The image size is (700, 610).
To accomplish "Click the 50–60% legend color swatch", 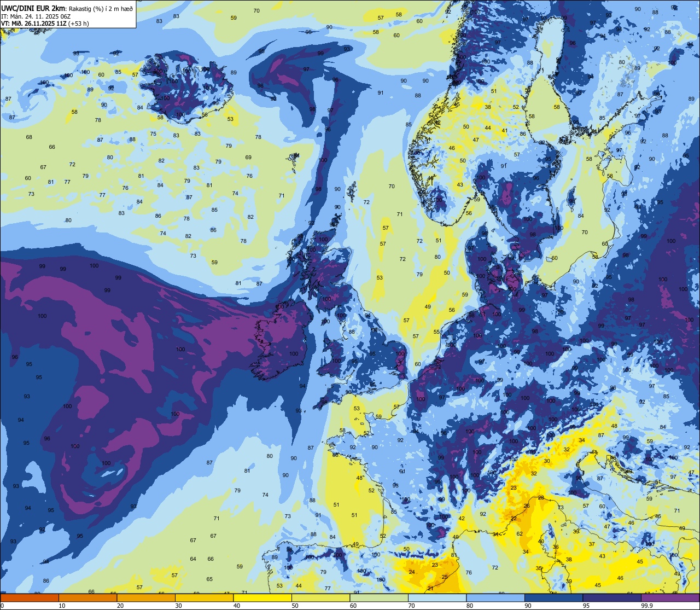I will click(320, 597).
